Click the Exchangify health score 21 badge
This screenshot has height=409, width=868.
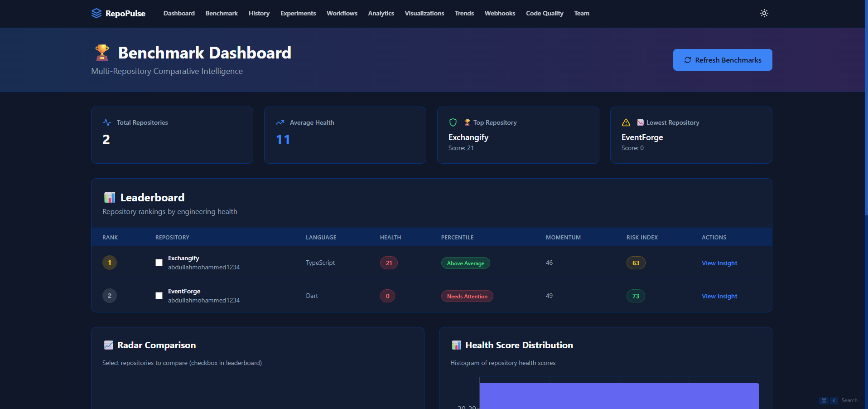coord(389,263)
